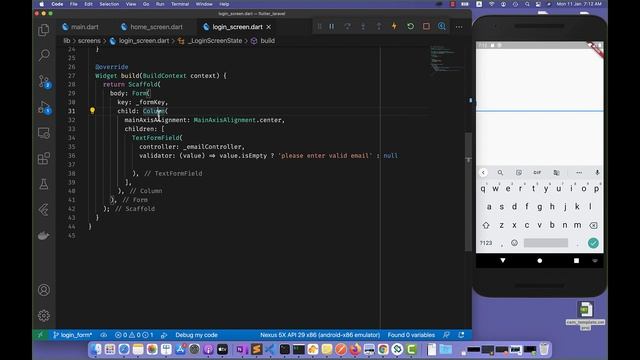Stop the debug session
This screenshot has width=640, height=360.
click(426, 26)
